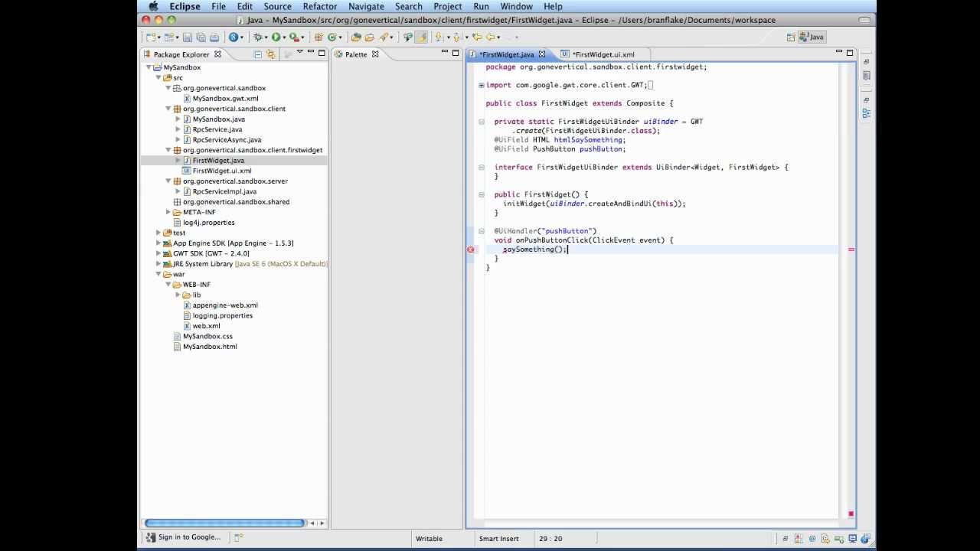Open Package Explorer view menu dropdown

(x=299, y=54)
